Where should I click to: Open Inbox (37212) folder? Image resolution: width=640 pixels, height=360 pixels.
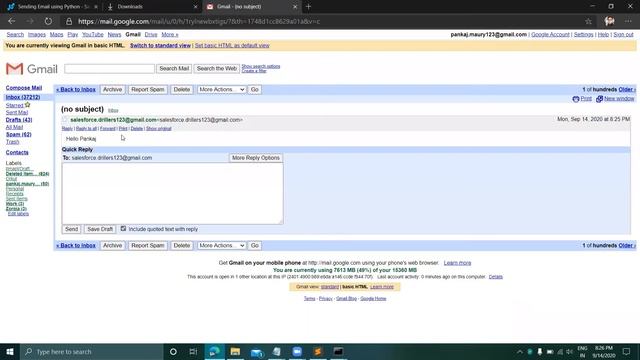23,97
